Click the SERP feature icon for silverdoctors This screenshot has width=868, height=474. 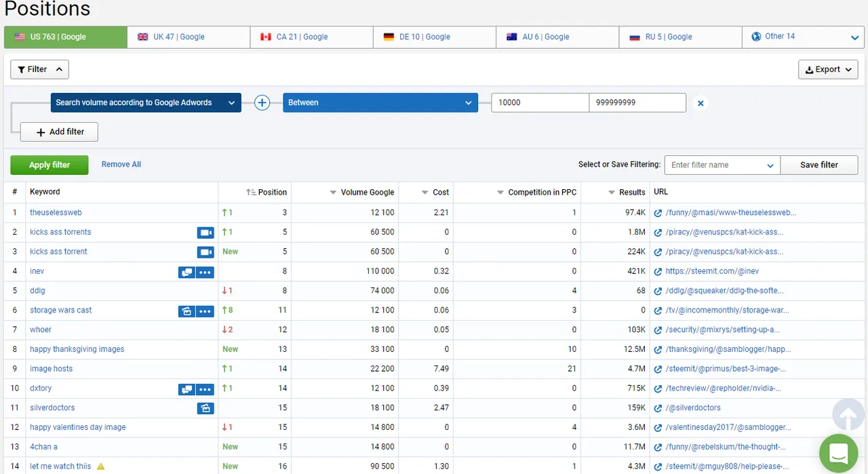(205, 408)
